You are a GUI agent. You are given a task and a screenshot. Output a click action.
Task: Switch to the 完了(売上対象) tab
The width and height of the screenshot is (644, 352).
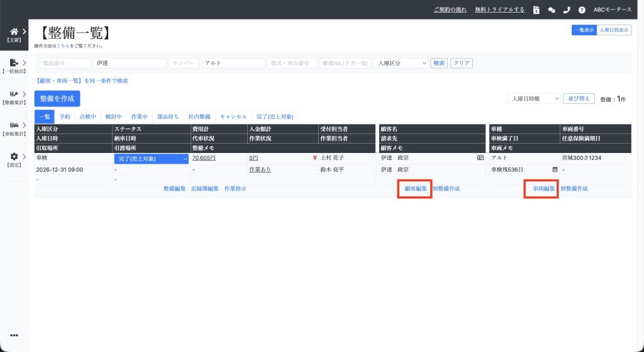275,116
